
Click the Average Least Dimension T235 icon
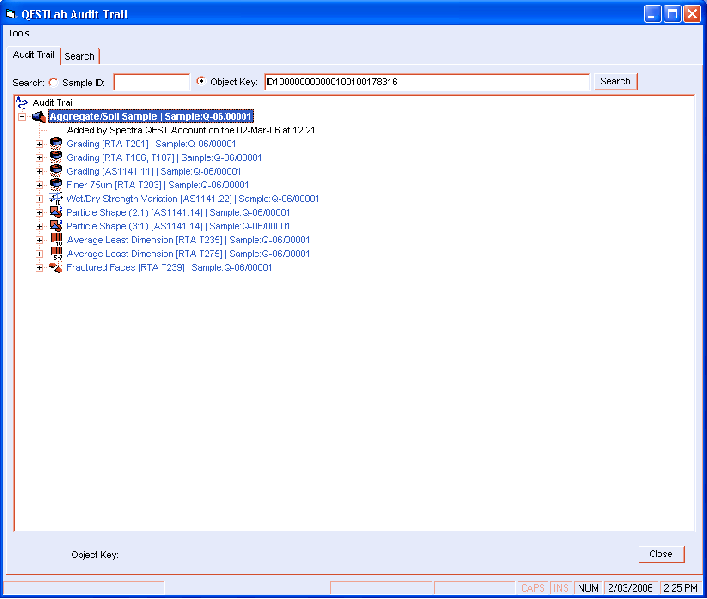tap(56, 240)
